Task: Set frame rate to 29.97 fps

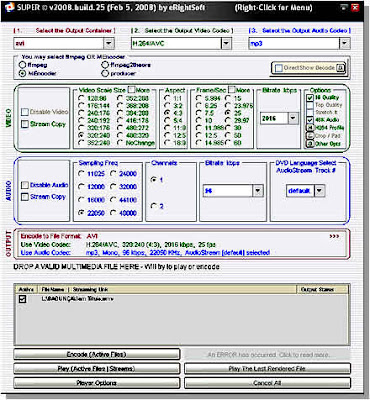Action: [x=228, y=120]
